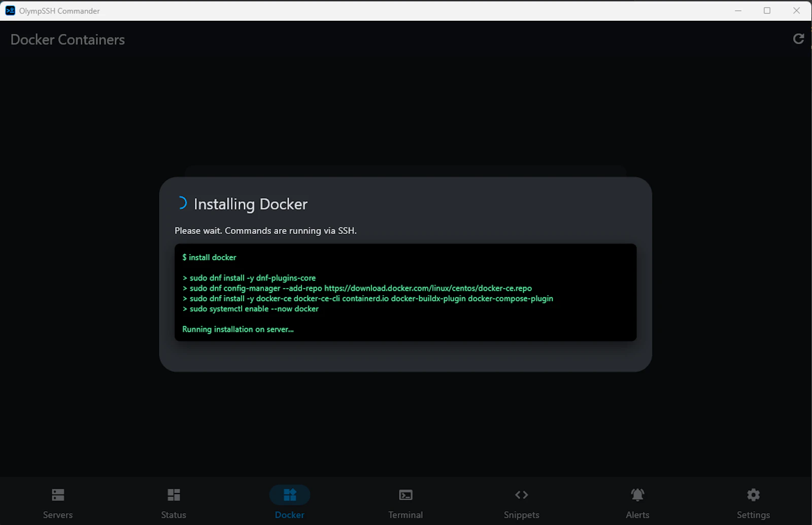Click the OlympSSH Commander app icon
This screenshot has width=812, height=525.
tap(10, 11)
